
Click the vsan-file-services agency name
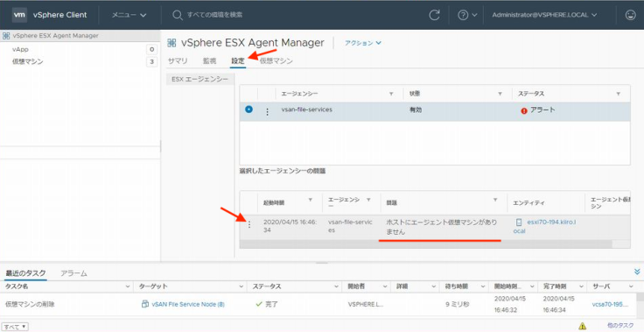pyautogui.click(x=307, y=109)
